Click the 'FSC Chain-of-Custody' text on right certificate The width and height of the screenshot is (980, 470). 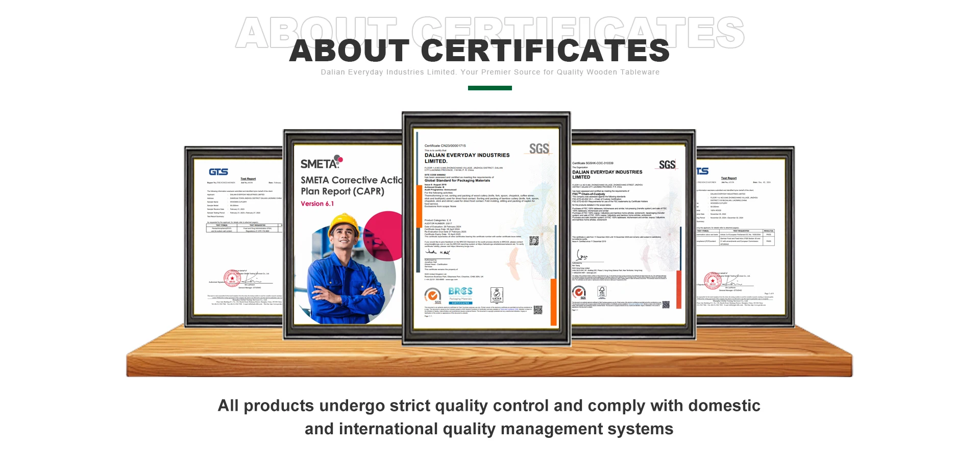[589, 194]
